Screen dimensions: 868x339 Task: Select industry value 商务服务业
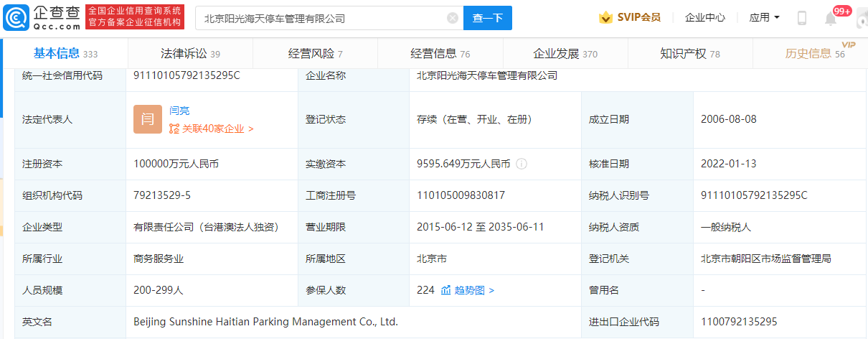point(159,259)
